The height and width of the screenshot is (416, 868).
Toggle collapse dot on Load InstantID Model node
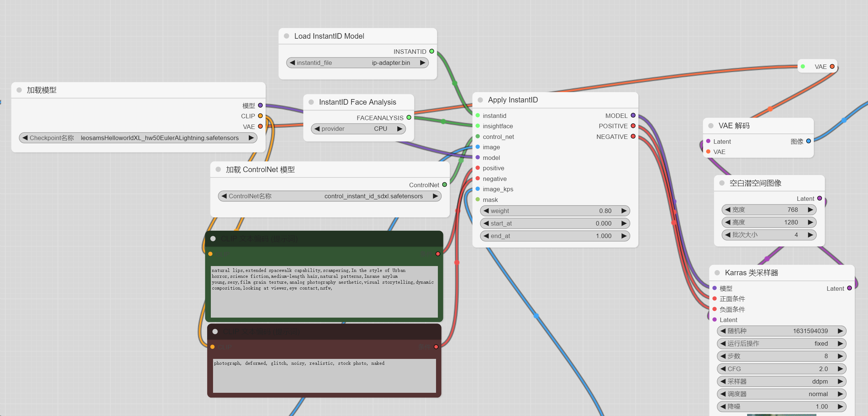point(286,36)
